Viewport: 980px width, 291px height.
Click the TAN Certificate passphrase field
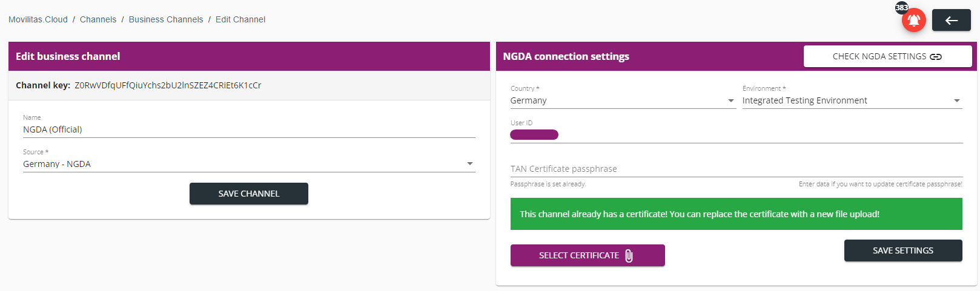coord(736,169)
